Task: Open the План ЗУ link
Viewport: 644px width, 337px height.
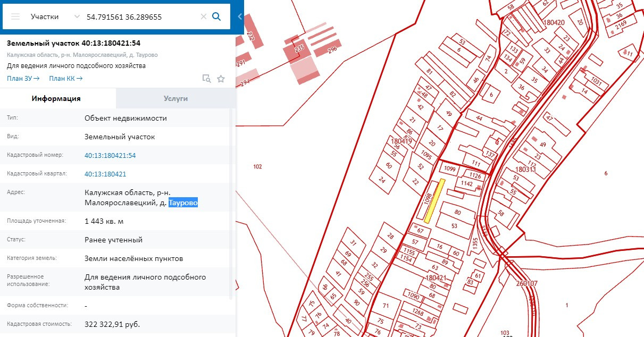Action: [23, 79]
